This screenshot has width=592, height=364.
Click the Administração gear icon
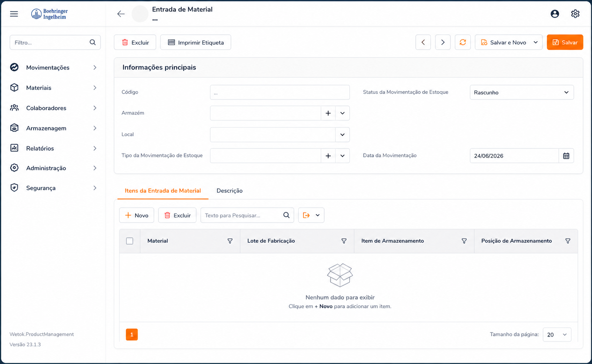pos(14,168)
